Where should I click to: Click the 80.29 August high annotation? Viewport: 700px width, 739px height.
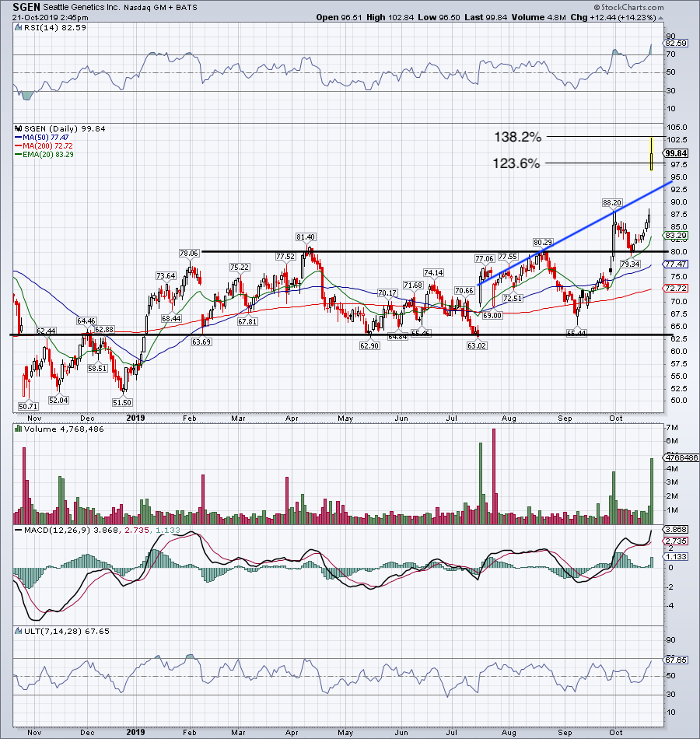click(x=543, y=242)
